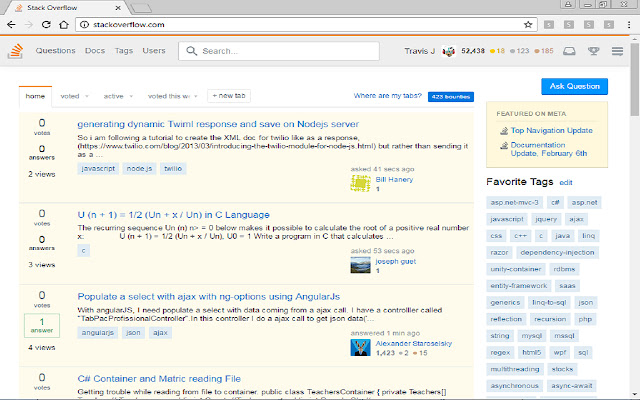Select the multithreading favorite tag
Viewport: 640px width, 400px height.
click(x=515, y=369)
